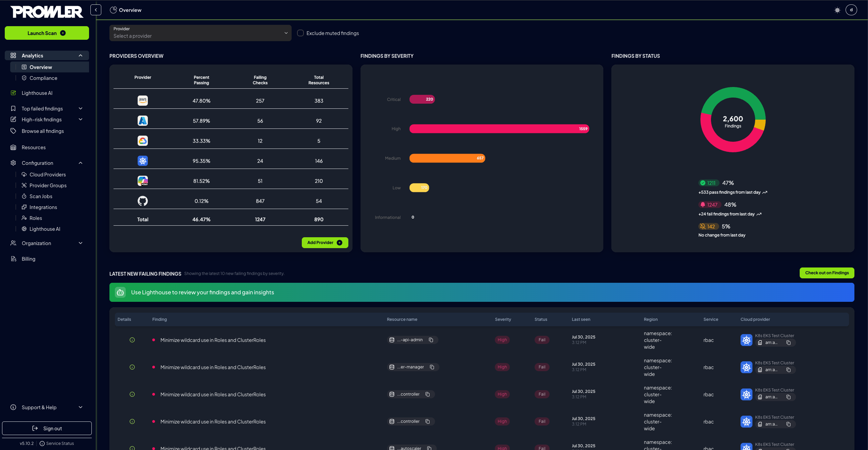Click the GitHub provider icon
Viewport: 868px width, 450px height.
click(x=143, y=201)
